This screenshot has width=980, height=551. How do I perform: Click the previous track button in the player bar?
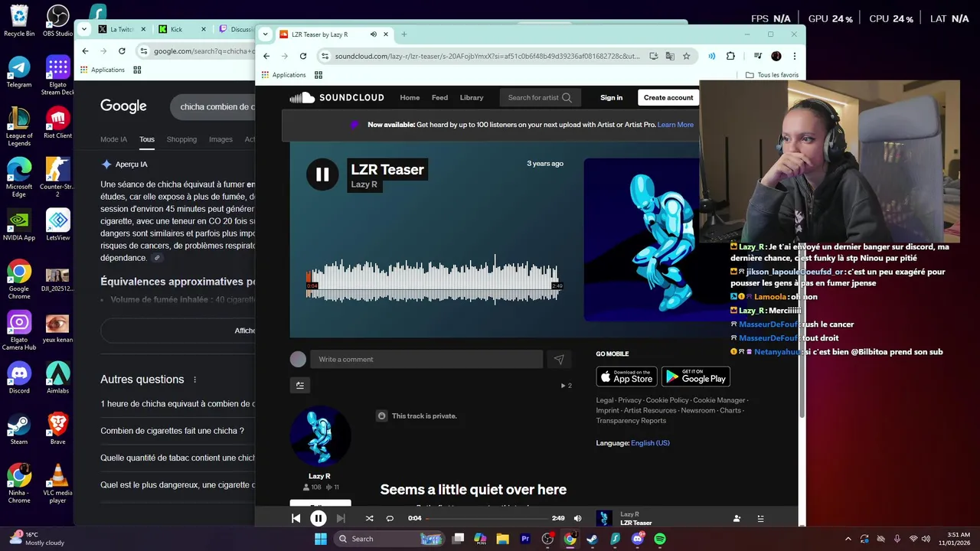click(296, 518)
